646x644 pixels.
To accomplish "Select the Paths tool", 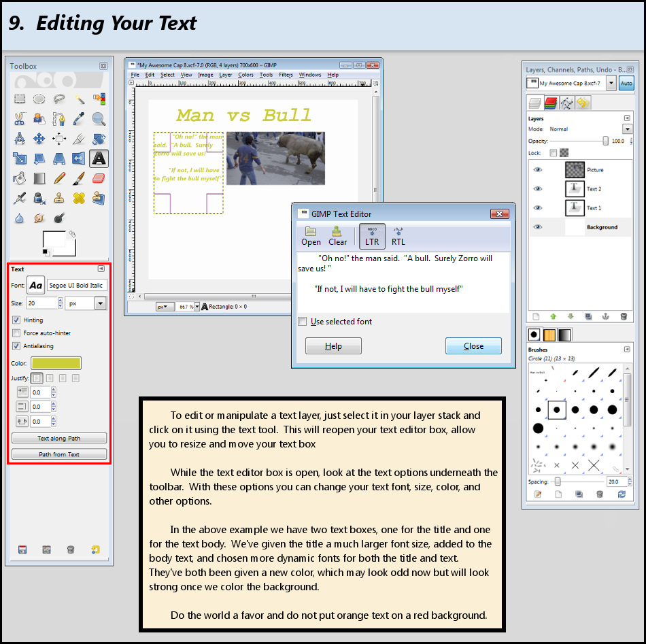I will (x=59, y=118).
